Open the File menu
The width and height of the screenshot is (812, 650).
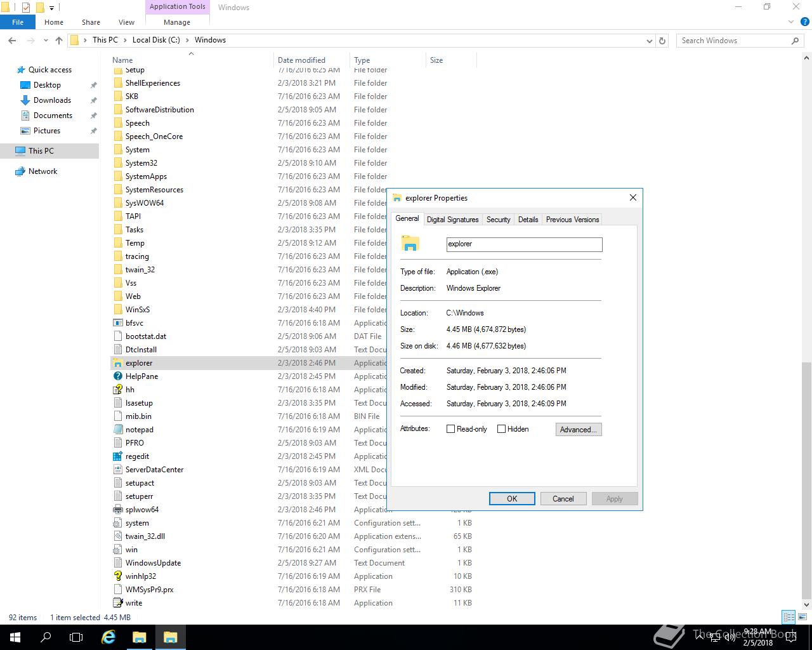(x=18, y=22)
